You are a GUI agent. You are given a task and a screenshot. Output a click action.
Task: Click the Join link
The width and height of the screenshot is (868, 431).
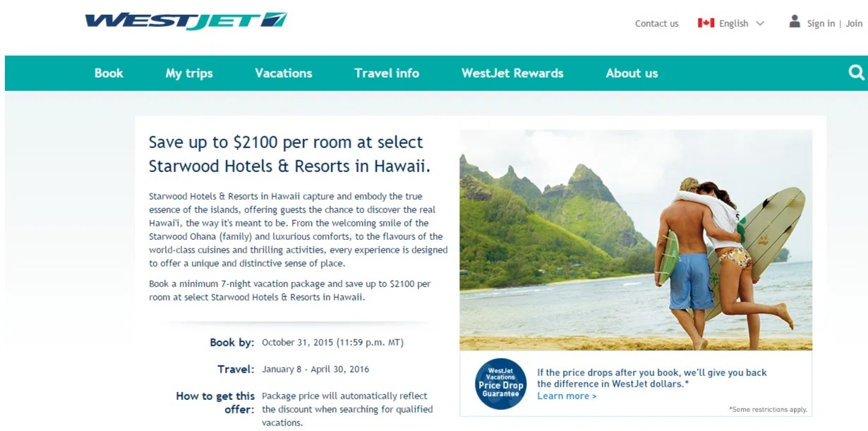[854, 23]
